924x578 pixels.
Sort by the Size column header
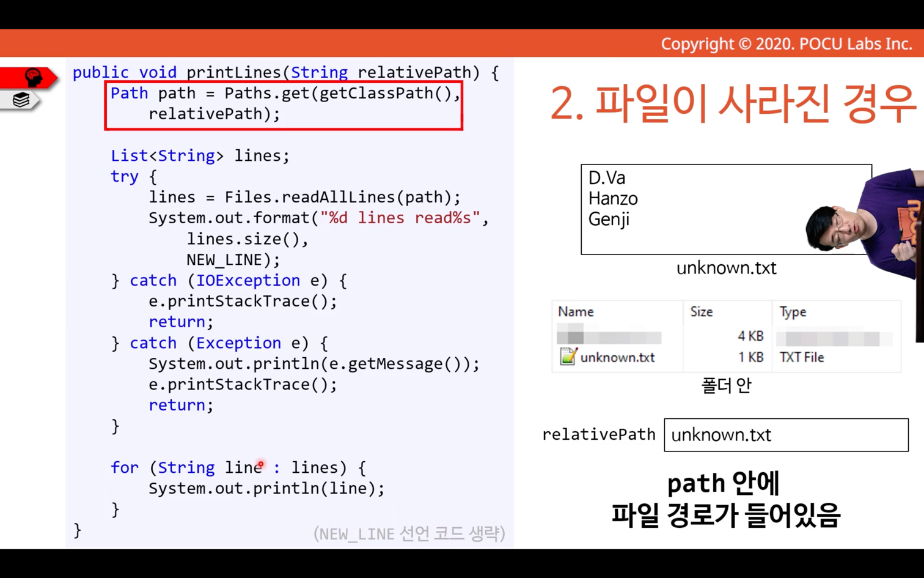pos(702,311)
